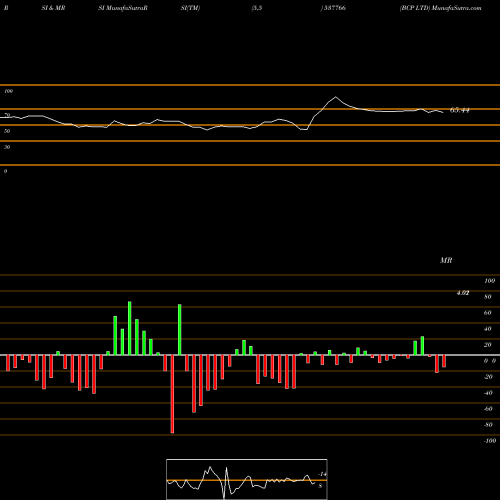Click the MR axis label 20
The image size is (500, 500).
click(x=488, y=345)
